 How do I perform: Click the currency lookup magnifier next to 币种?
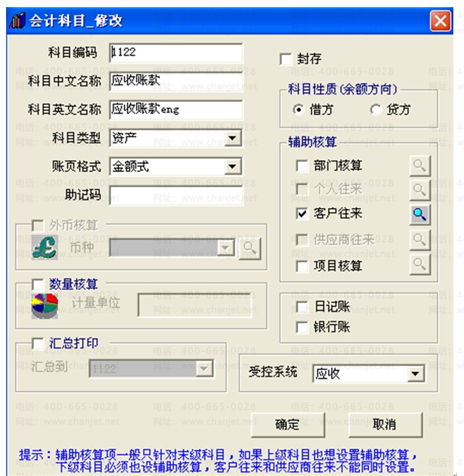(250, 248)
